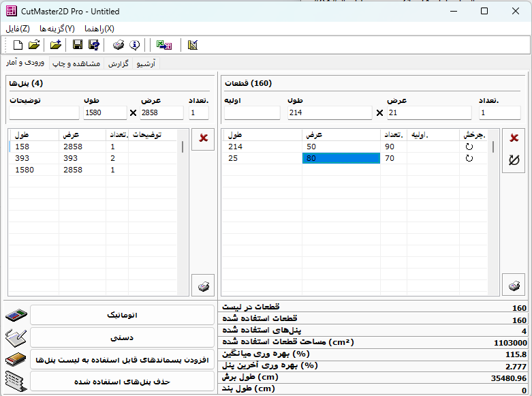Click the حذف پنل‌های استفاده شده button

122,381
